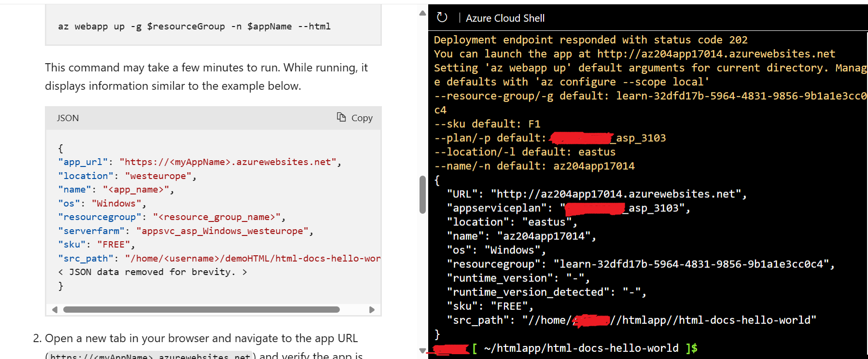Image resolution: width=868 pixels, height=359 pixels.
Task: Click the Azure Cloud Shell restart icon
Action: (x=442, y=18)
